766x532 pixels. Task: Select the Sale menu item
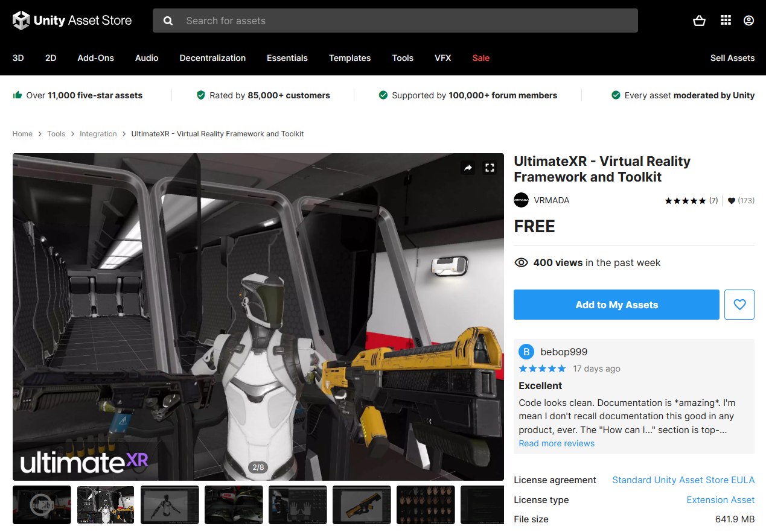tap(480, 58)
